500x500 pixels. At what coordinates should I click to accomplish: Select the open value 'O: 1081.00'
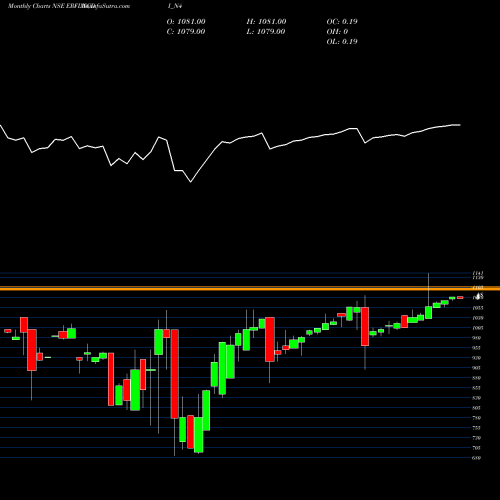pos(186,21)
